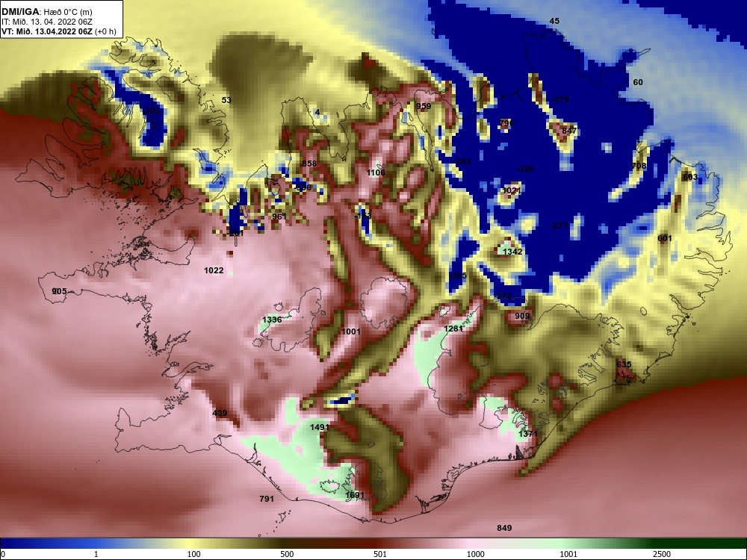Click the map value 1022
The height and width of the screenshot is (560, 747).
[214, 270]
